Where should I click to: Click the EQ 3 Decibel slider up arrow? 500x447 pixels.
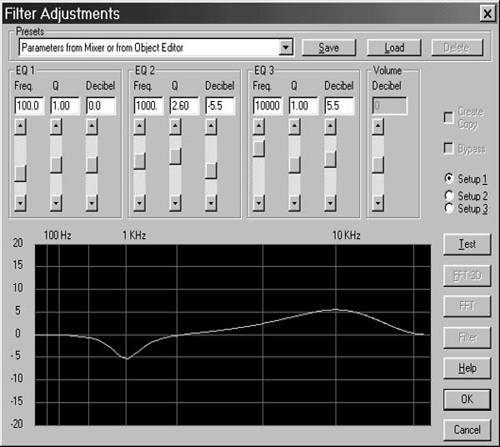[x=330, y=127]
